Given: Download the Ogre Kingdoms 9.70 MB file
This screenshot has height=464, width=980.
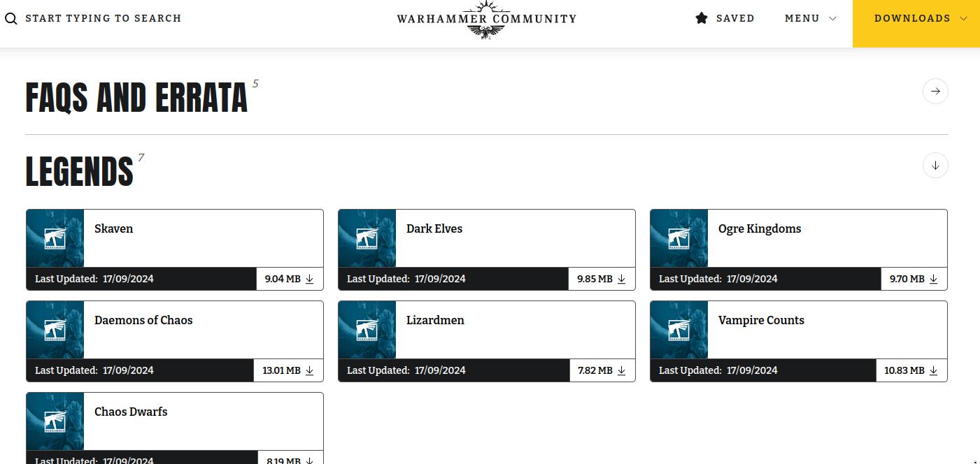Looking at the screenshot, I should 914,279.
